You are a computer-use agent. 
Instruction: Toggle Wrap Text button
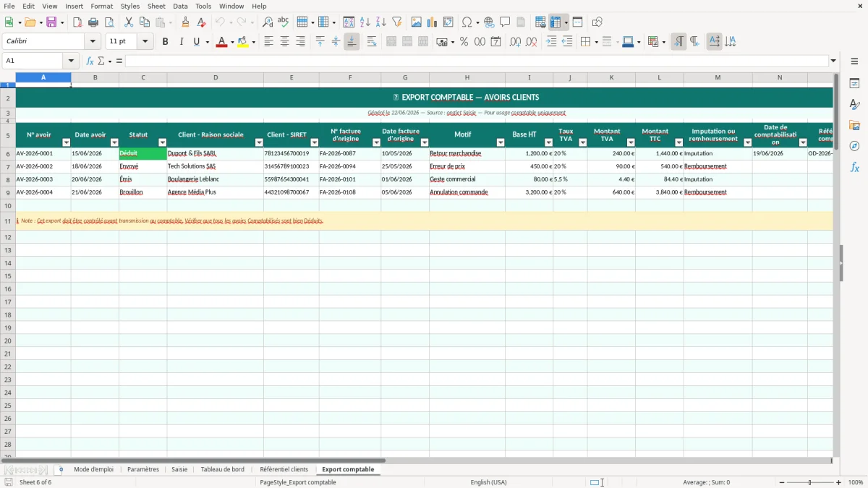click(372, 42)
